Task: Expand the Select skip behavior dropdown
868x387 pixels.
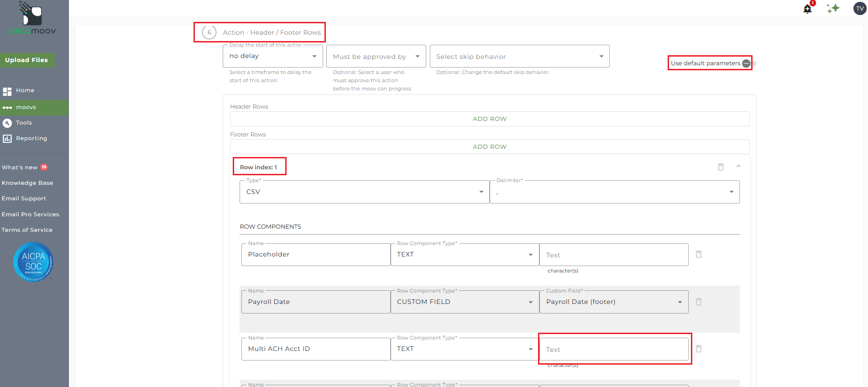Action: [519, 56]
